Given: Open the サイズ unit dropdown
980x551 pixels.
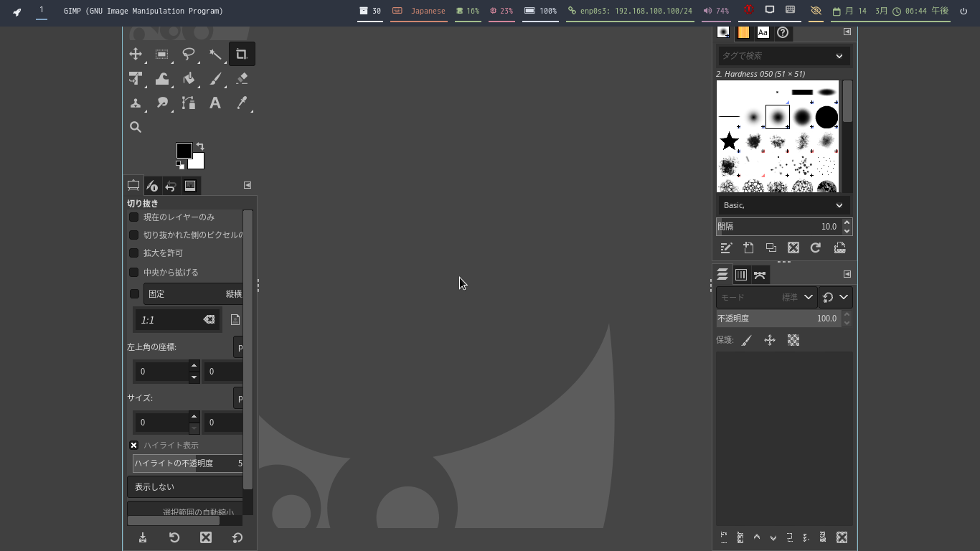Looking at the screenshot, I should click(238, 398).
